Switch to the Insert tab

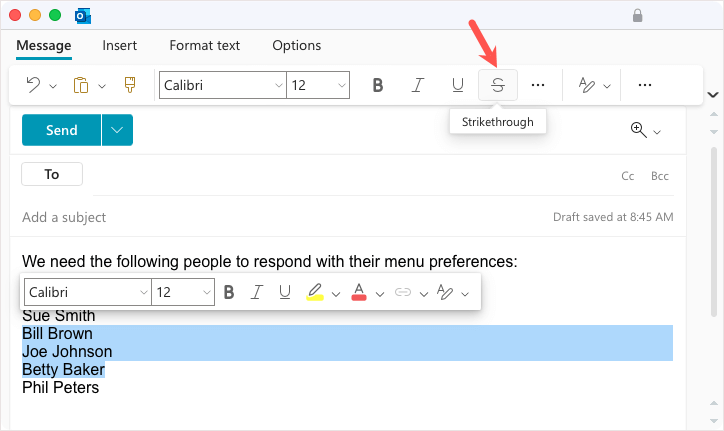point(120,45)
